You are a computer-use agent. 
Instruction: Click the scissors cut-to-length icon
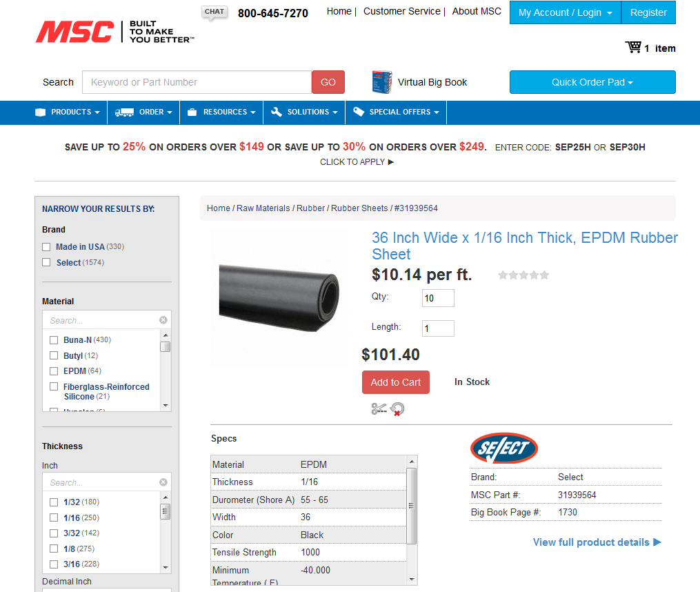tap(379, 408)
